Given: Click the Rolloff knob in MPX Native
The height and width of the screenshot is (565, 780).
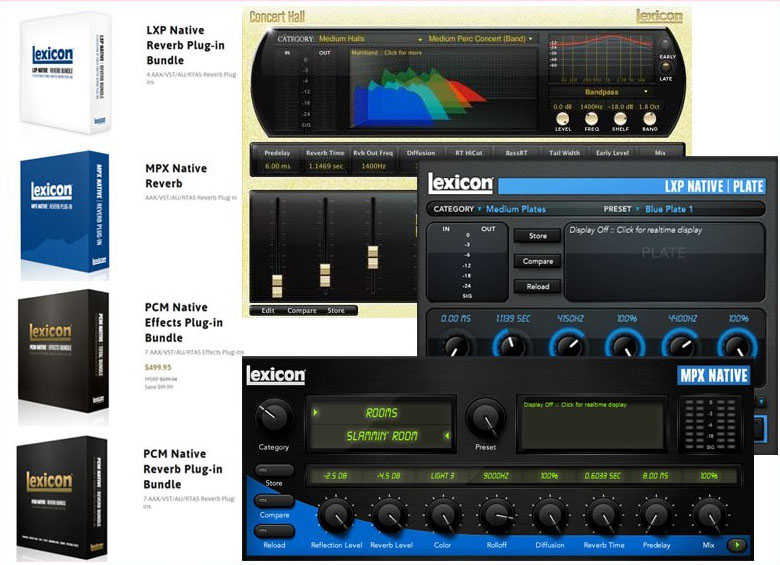Looking at the screenshot, I should (x=496, y=517).
